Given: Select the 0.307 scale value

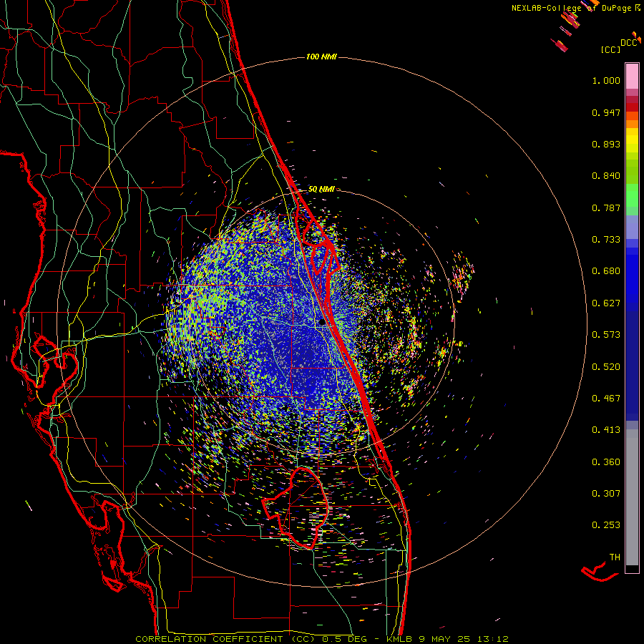Looking at the screenshot, I should click(x=606, y=494).
